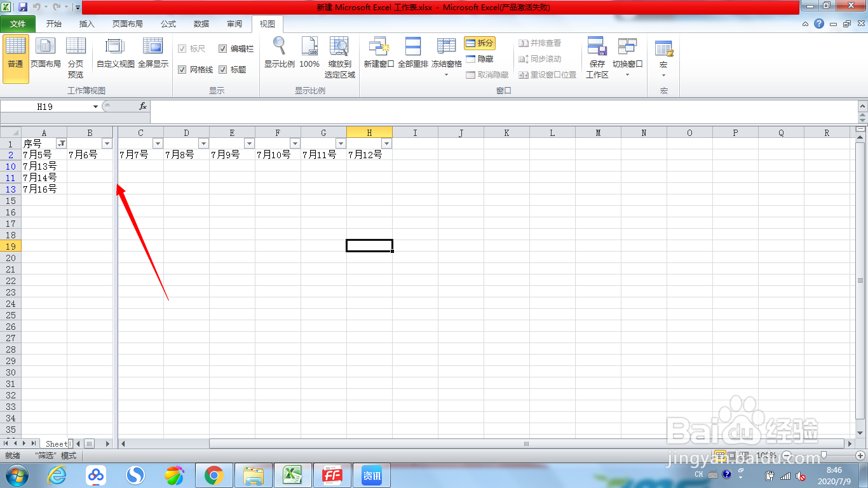Open the filter dropdown in cell B1

tap(107, 144)
